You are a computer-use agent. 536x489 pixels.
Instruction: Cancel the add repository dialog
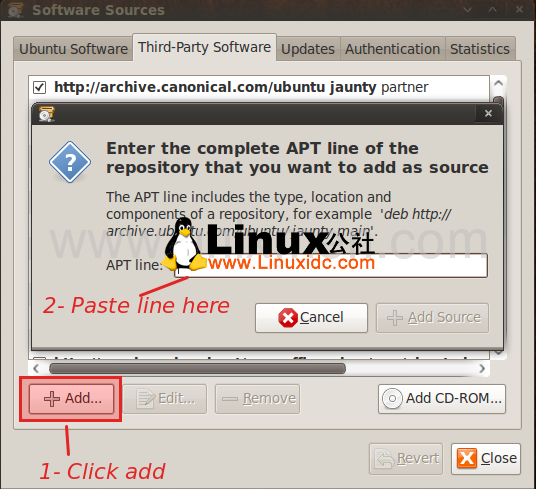[x=311, y=318]
